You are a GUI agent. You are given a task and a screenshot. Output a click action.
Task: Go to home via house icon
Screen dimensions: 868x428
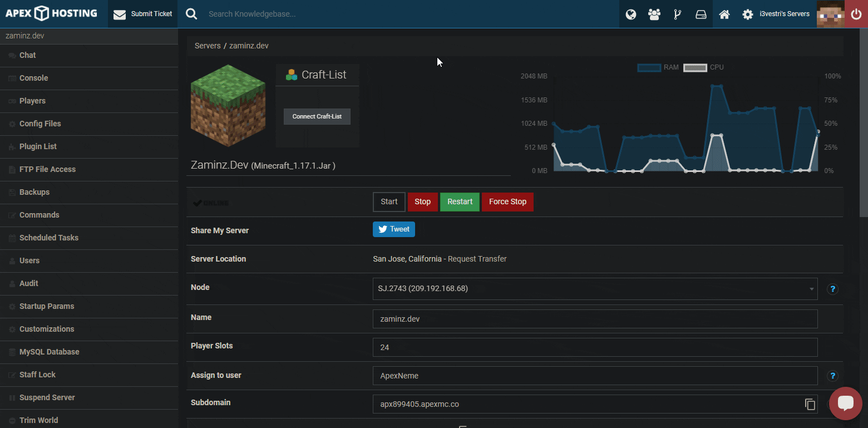(x=724, y=14)
